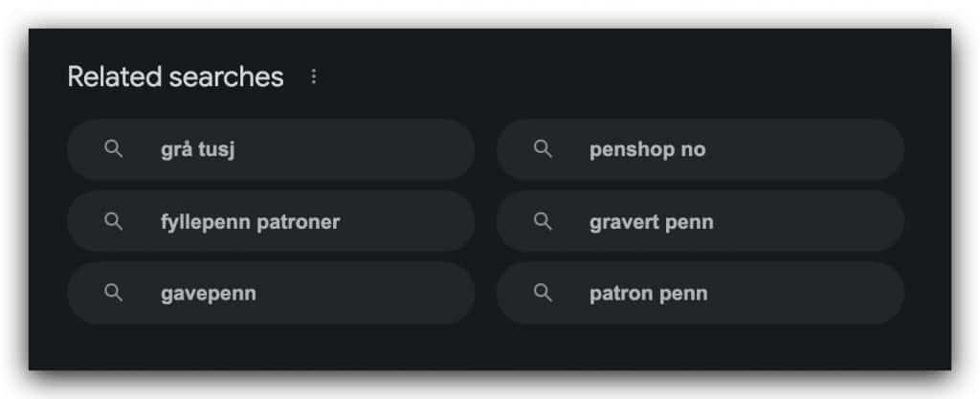980x399 pixels.
Task: Select the magnifier icon for fyllepenn patroner
Action: click(113, 221)
